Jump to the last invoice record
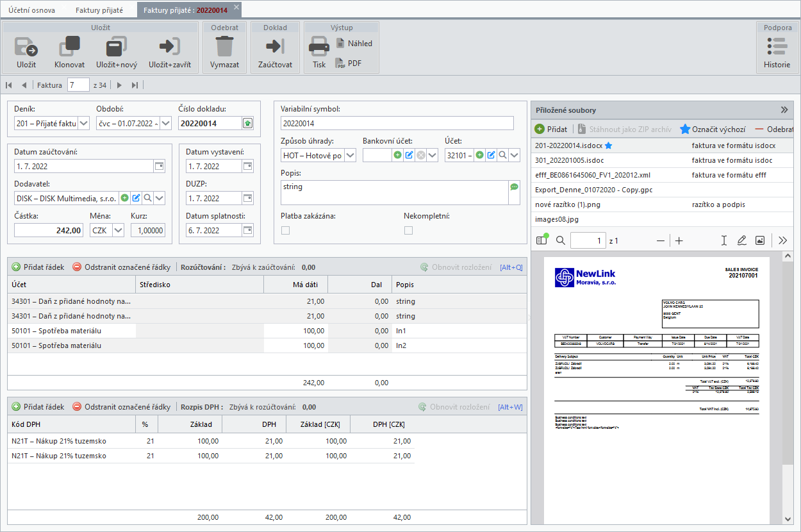Image resolution: width=801 pixels, height=532 pixels. pyautogui.click(x=135, y=85)
